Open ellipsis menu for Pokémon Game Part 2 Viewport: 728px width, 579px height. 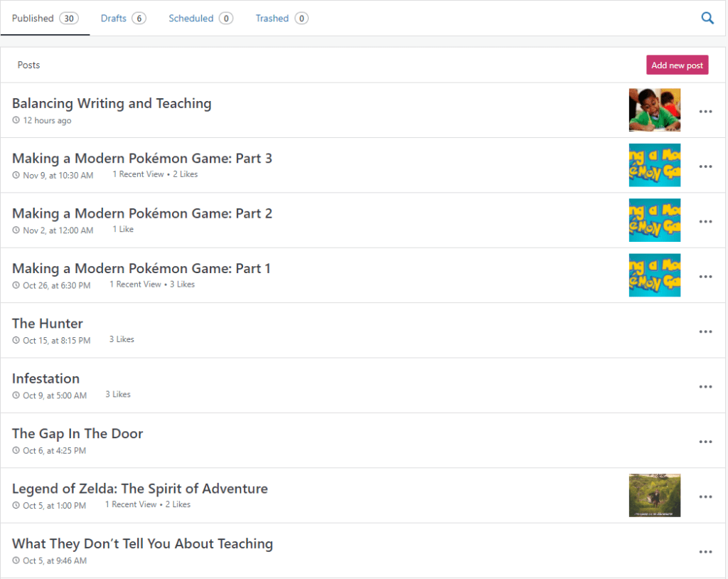(705, 221)
